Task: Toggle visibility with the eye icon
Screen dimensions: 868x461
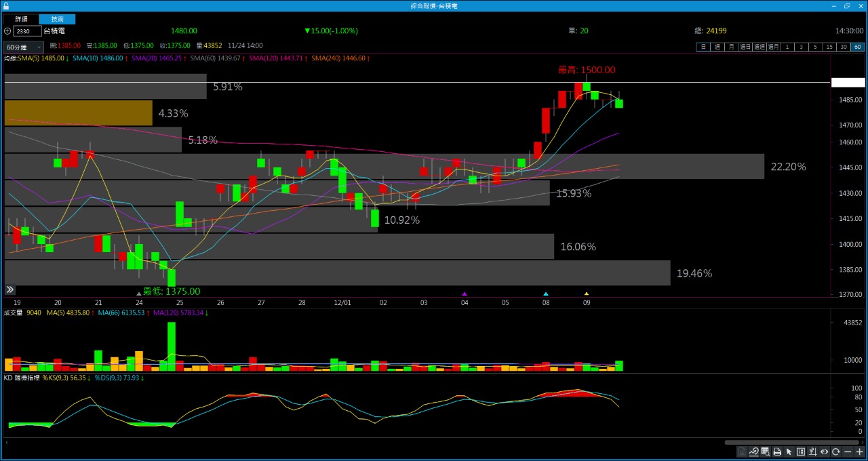Action: click(824, 452)
